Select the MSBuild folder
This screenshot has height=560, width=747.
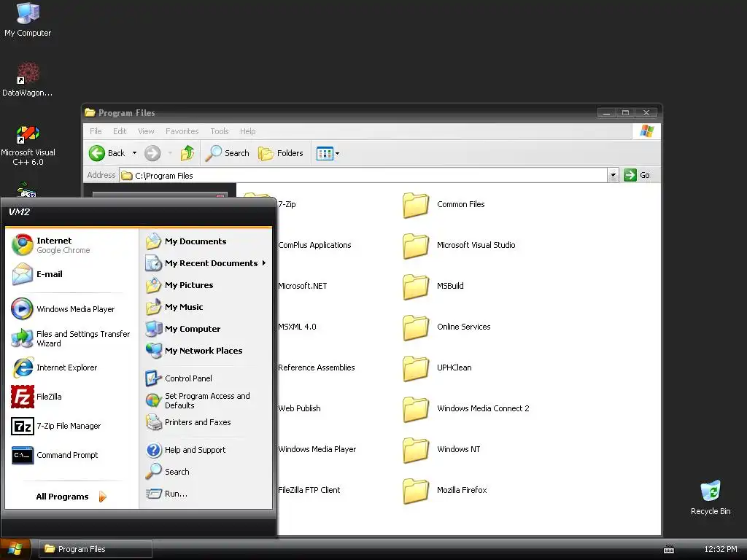click(x=433, y=286)
